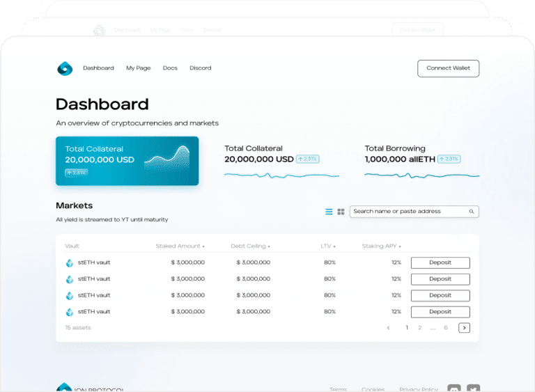
Task: Click the search magnifier icon
Action: (x=472, y=212)
